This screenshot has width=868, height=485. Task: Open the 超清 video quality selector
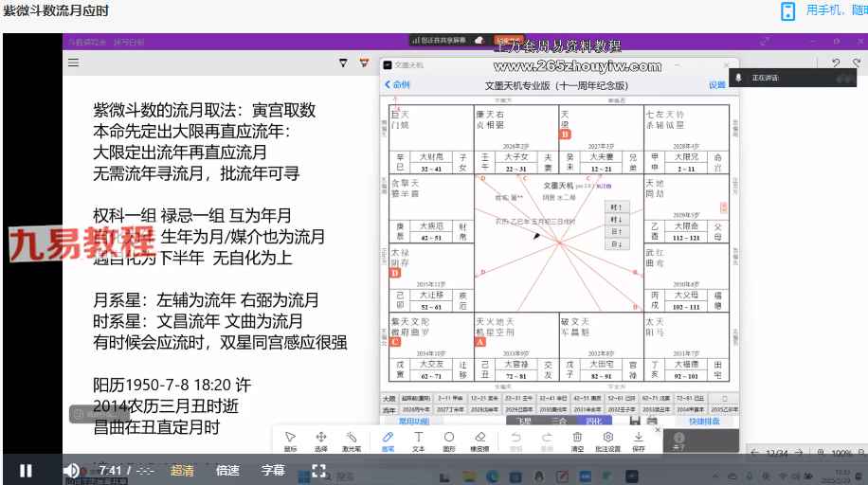[x=183, y=470]
